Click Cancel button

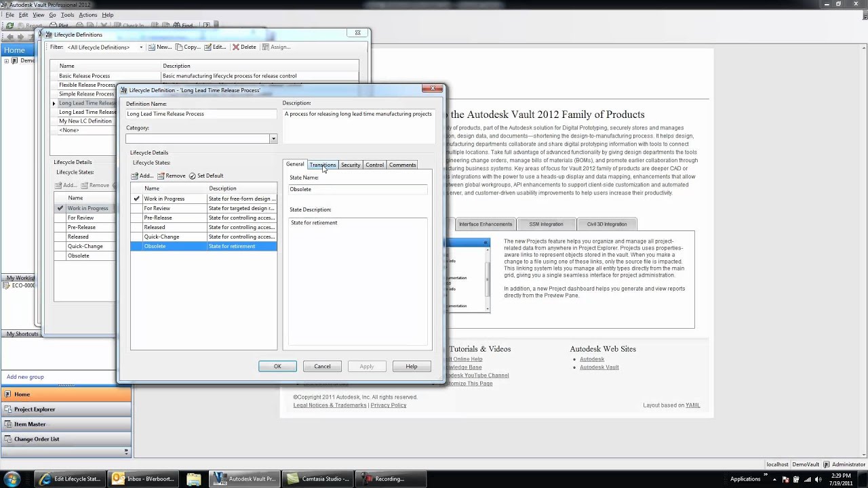pyautogui.click(x=322, y=366)
